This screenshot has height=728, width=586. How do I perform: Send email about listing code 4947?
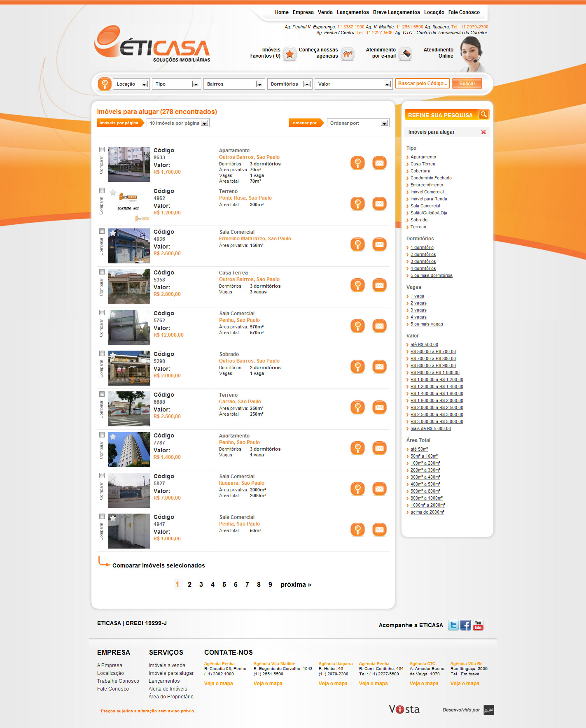pos(379,530)
